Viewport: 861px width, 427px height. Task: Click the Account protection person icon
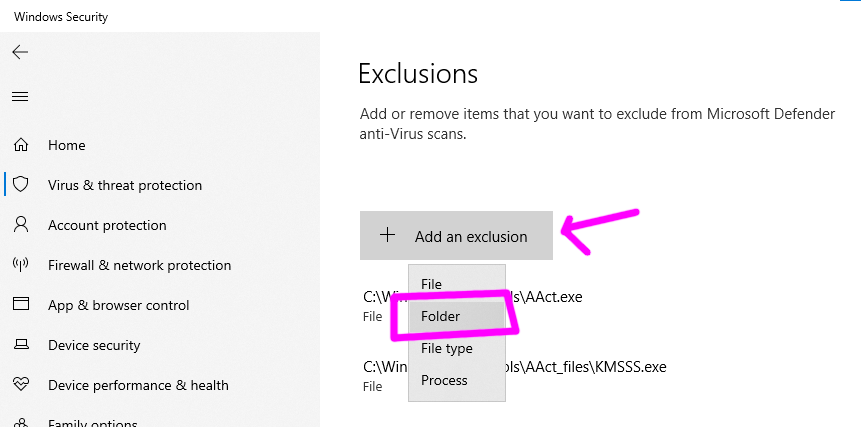[x=20, y=225]
